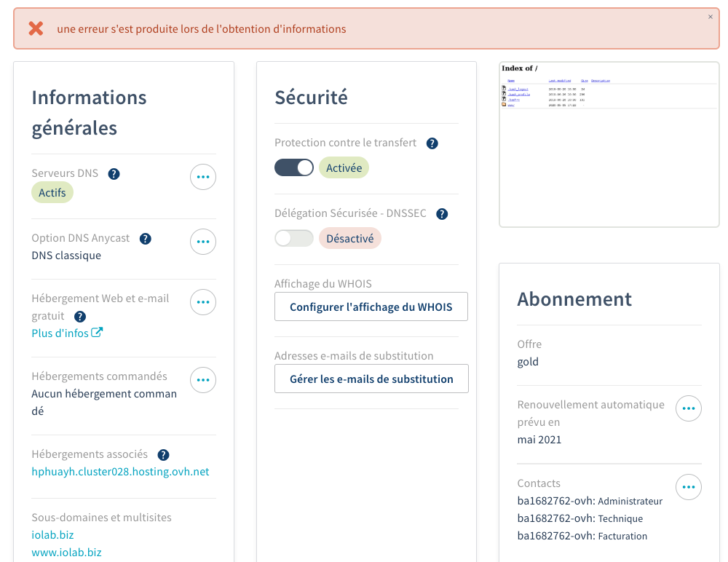The image size is (728, 562).
Task: Click Configurer l'affichage du WHOIS button
Action: pos(371,307)
